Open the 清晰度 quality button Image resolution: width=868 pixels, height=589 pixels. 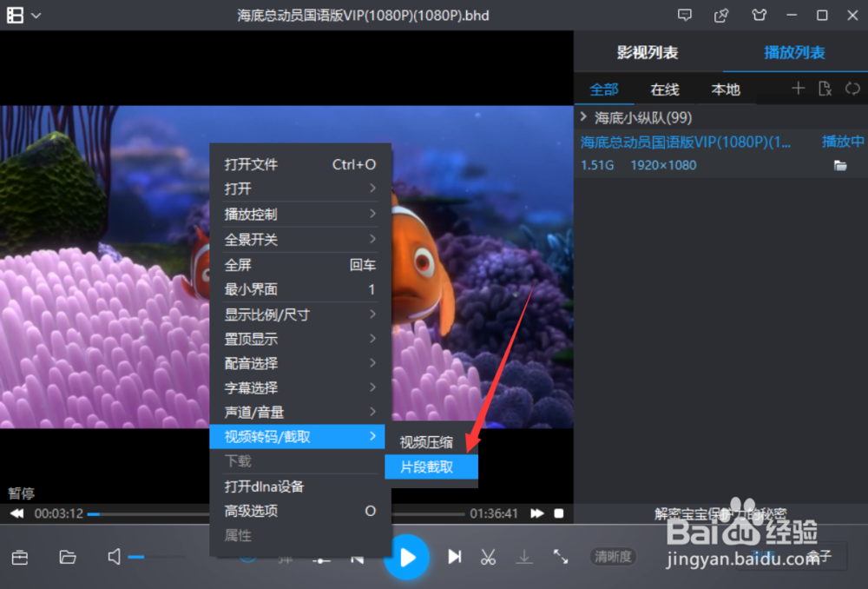613,556
